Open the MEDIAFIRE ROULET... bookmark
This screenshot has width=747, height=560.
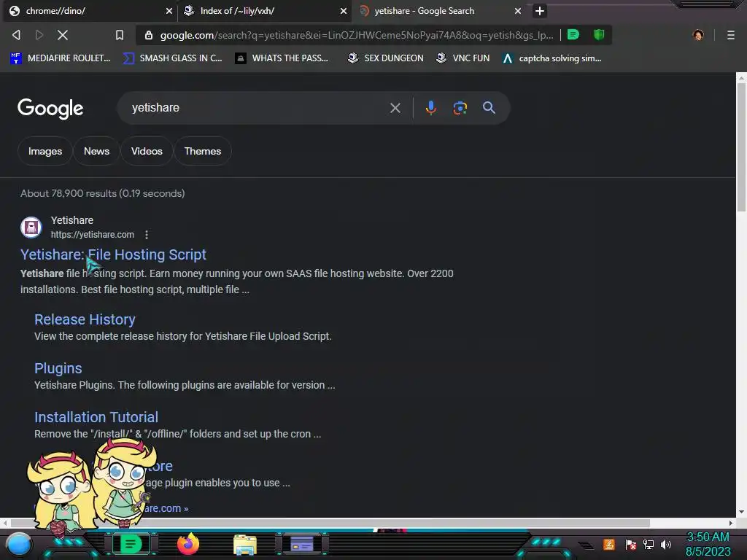coord(60,58)
